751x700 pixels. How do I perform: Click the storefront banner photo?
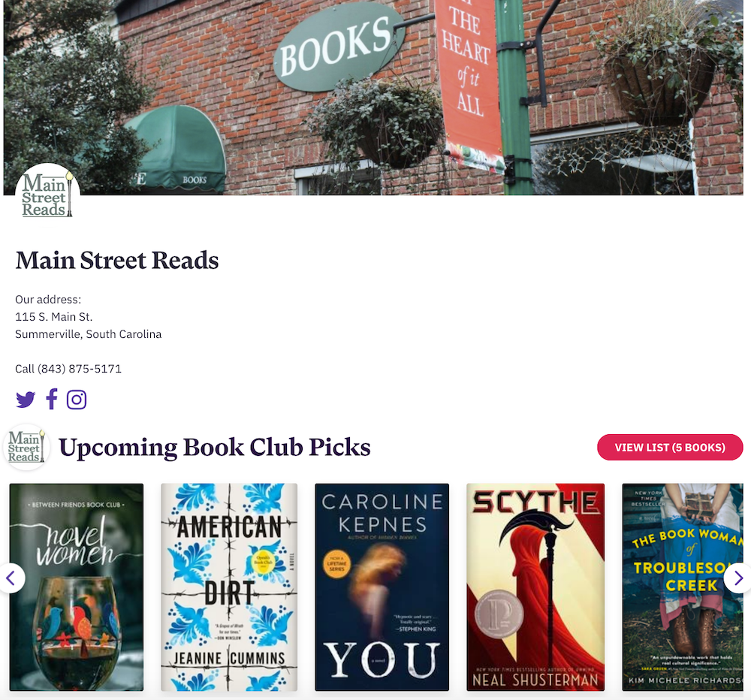(x=373, y=97)
